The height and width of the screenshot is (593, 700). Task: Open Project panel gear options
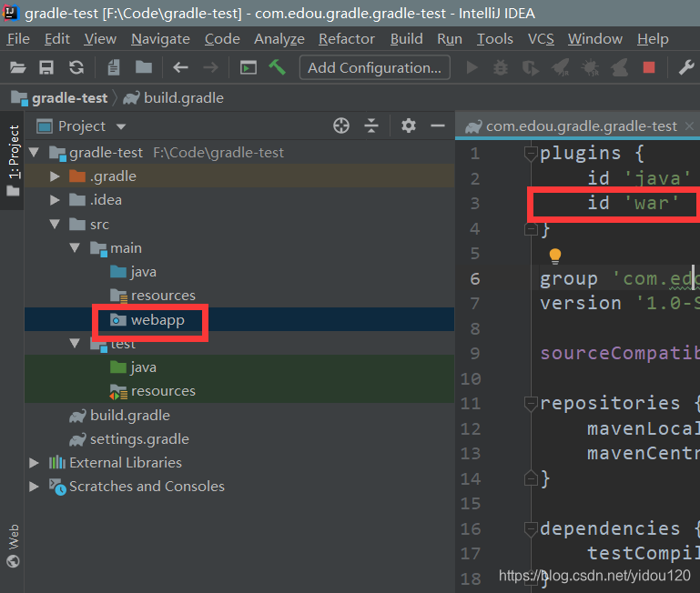tap(409, 126)
